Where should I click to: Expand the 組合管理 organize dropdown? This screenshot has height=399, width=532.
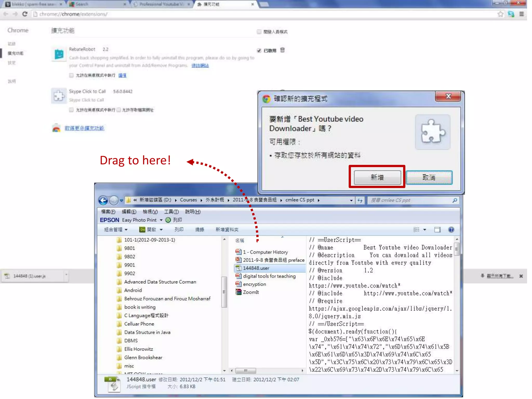click(x=116, y=230)
